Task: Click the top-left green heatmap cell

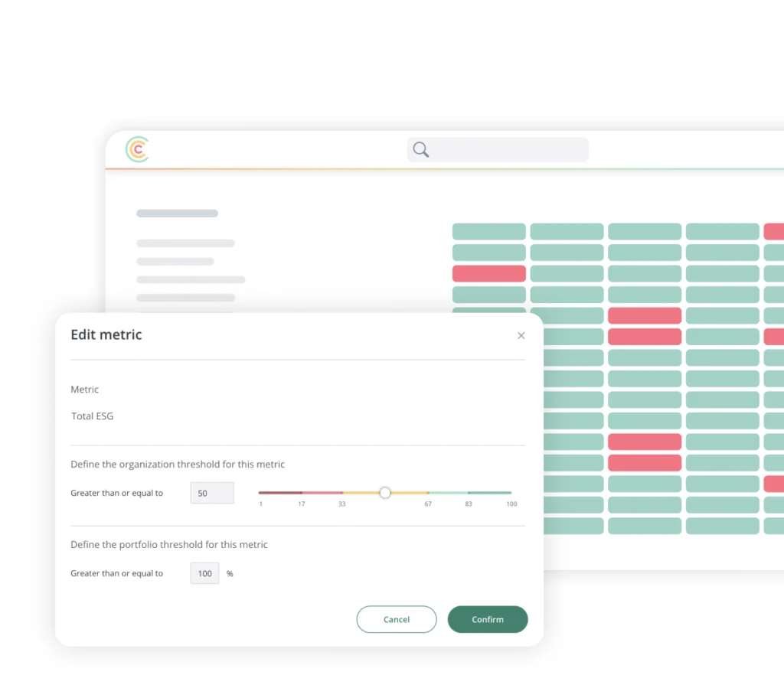Action: click(x=488, y=232)
